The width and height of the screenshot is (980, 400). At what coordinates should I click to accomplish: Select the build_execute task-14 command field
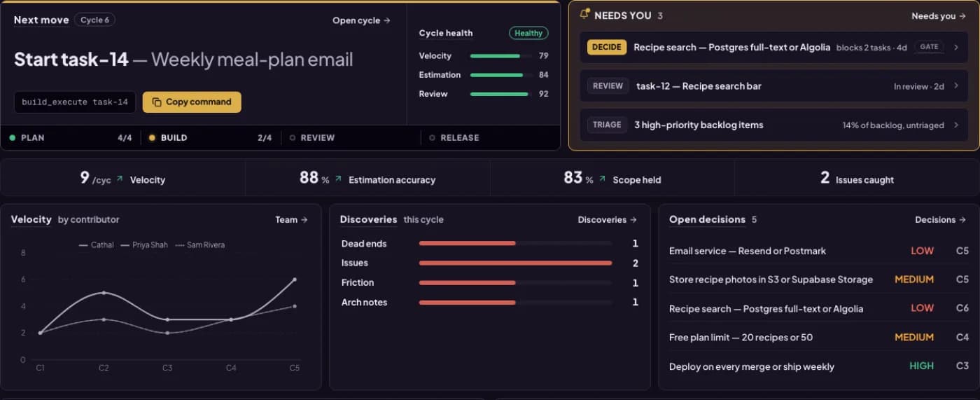click(x=75, y=102)
